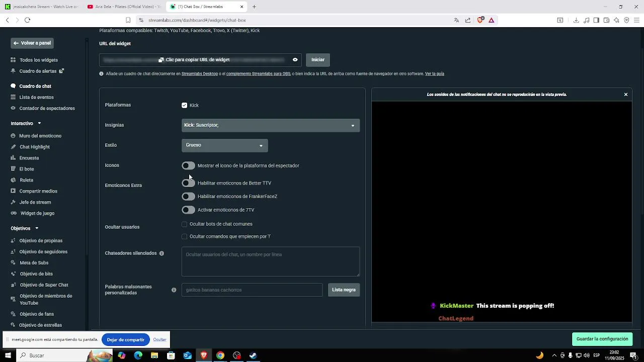The image size is (644, 362).
Task: Open Google Chrome from the taskbar
Action: [220, 355]
